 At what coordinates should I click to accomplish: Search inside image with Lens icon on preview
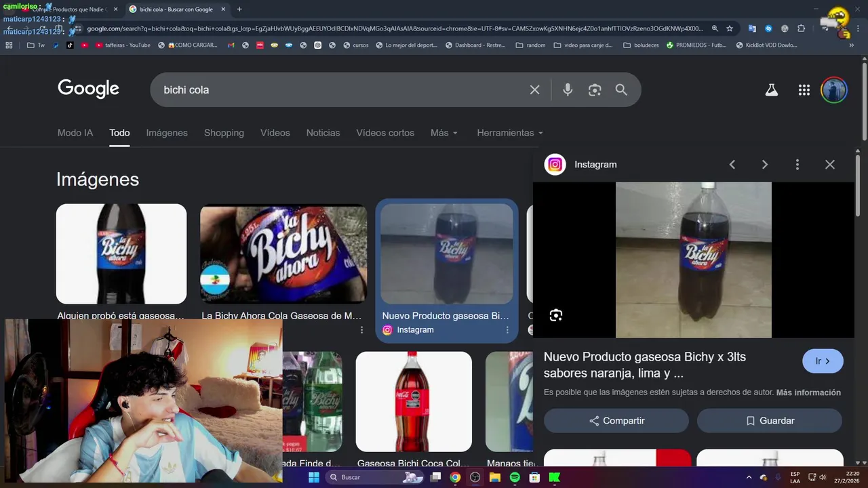tap(556, 315)
